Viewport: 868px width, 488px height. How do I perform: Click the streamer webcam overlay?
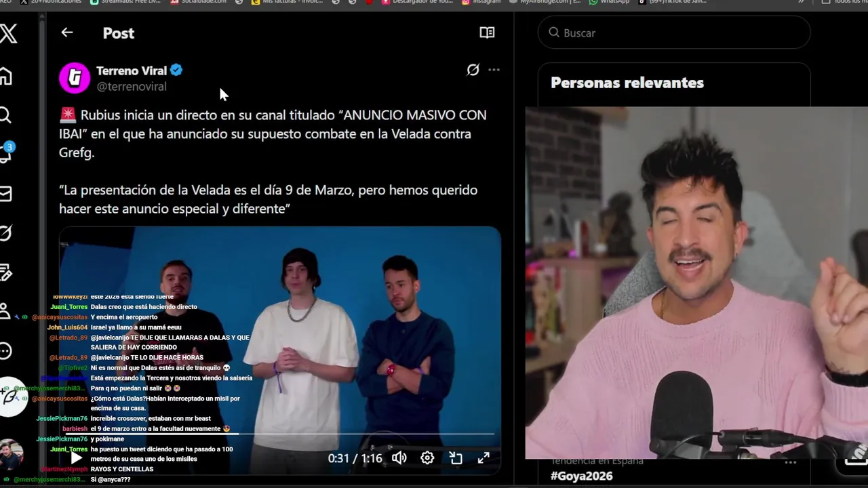[x=696, y=283]
